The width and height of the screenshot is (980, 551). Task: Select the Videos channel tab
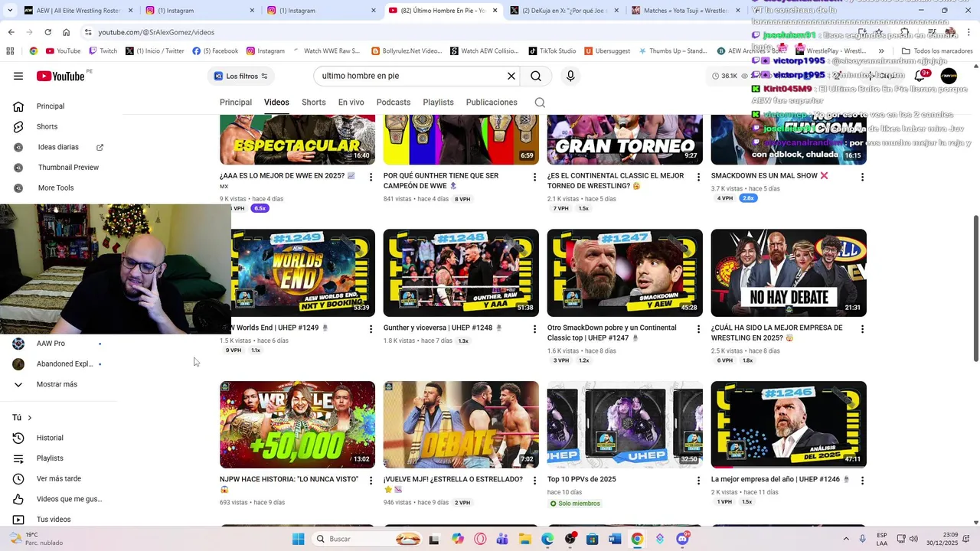pos(276,103)
